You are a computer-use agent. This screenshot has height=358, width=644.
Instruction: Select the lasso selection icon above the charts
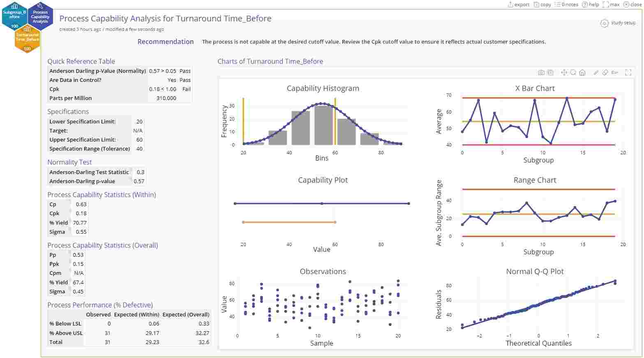pyautogui.click(x=615, y=72)
